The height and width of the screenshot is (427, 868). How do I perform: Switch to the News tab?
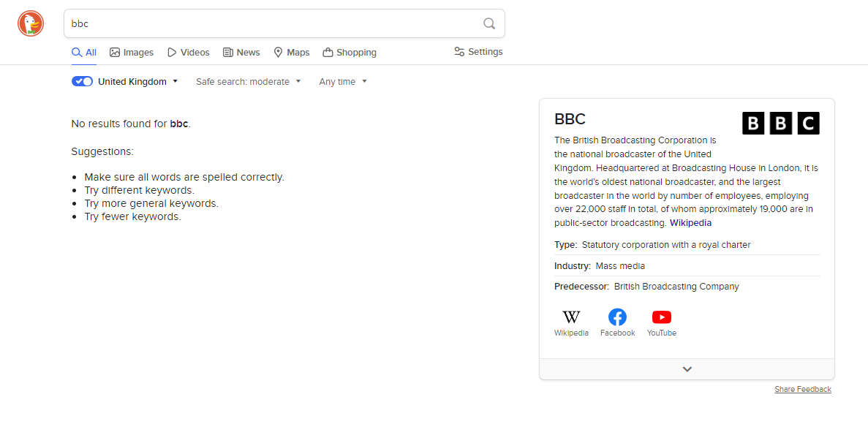pos(241,53)
